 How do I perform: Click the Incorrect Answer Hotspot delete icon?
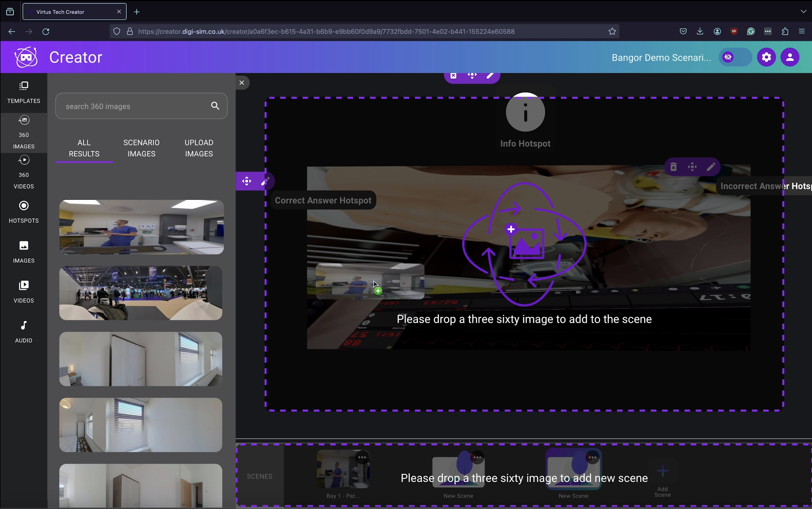point(673,167)
